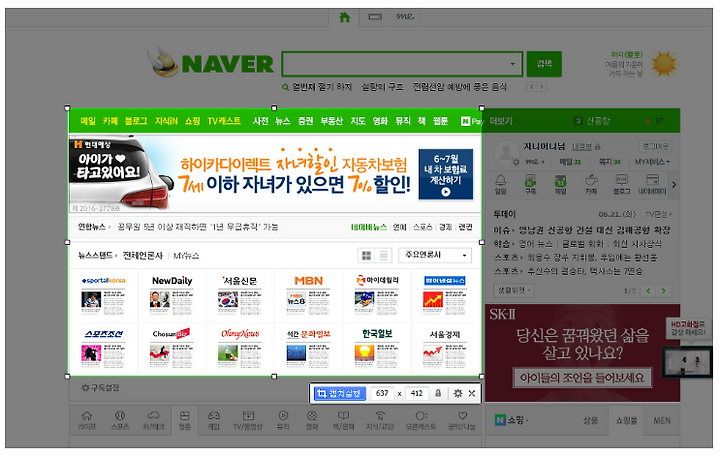Viewport: 720px width, 458px height.
Task: Open 지식iN in the green menu bar
Action: [x=166, y=121]
